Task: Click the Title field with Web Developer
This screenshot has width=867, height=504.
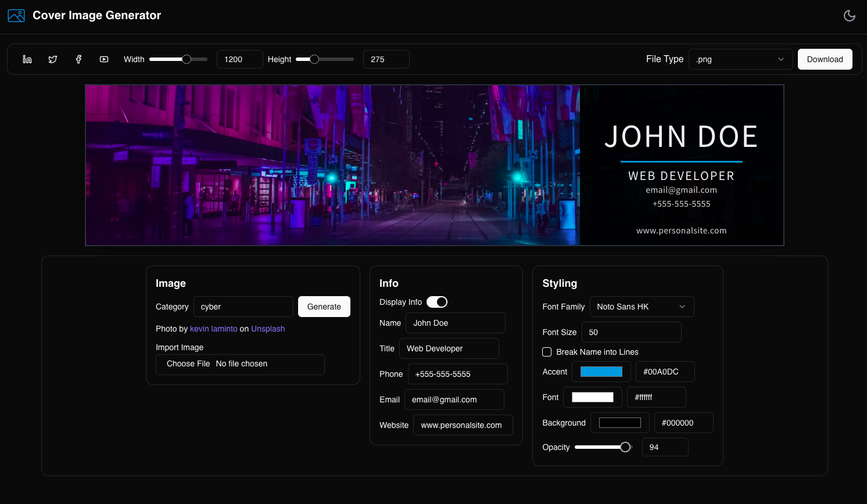Action: (x=449, y=348)
